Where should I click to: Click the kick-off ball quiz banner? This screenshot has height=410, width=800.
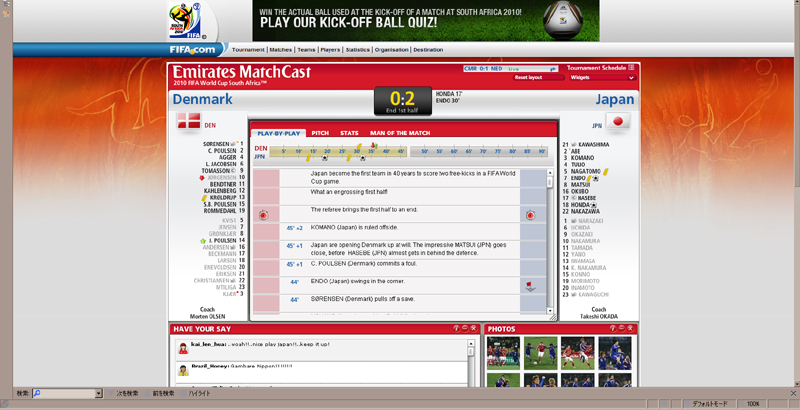pyautogui.click(x=426, y=20)
